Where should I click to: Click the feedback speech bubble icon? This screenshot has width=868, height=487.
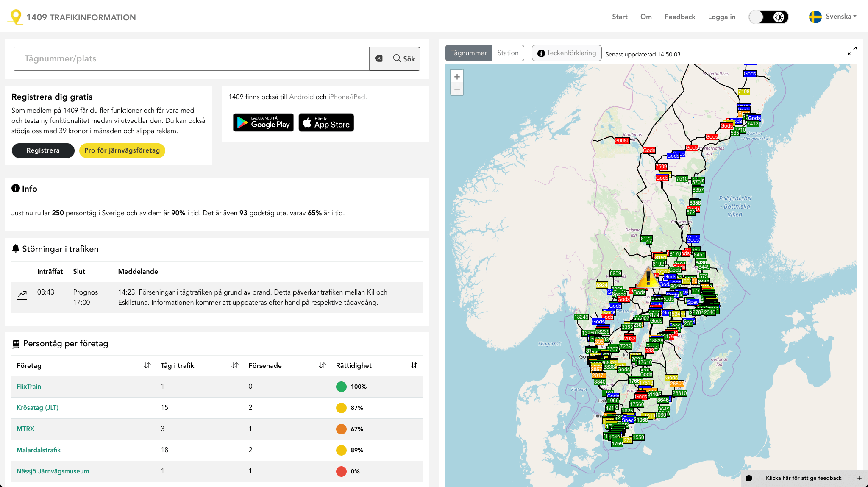[749, 478]
